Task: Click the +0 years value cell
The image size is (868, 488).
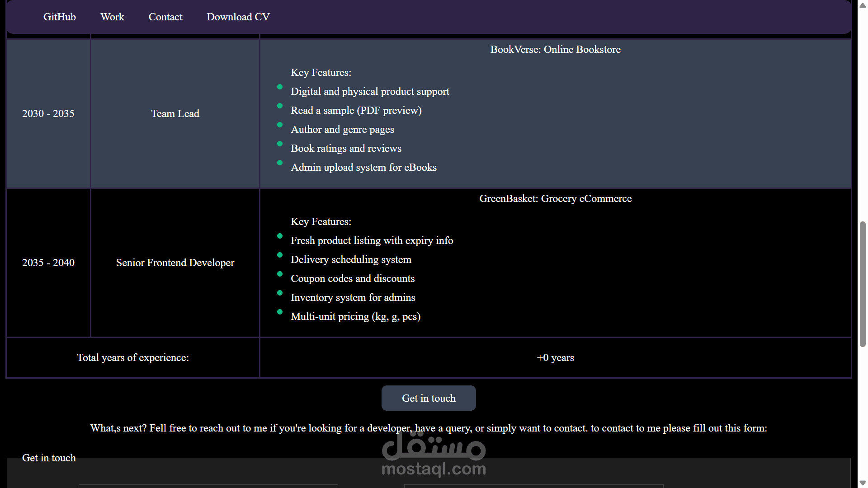Action: coord(555,357)
